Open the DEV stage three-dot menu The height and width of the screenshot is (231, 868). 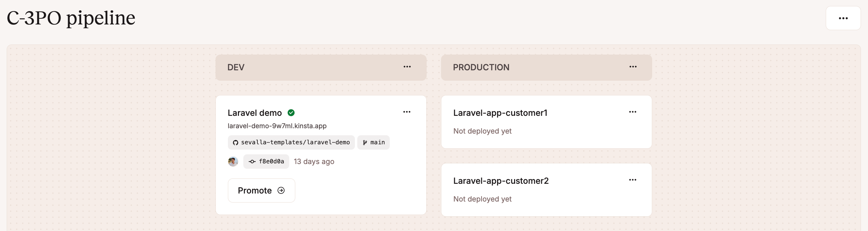[x=407, y=67]
